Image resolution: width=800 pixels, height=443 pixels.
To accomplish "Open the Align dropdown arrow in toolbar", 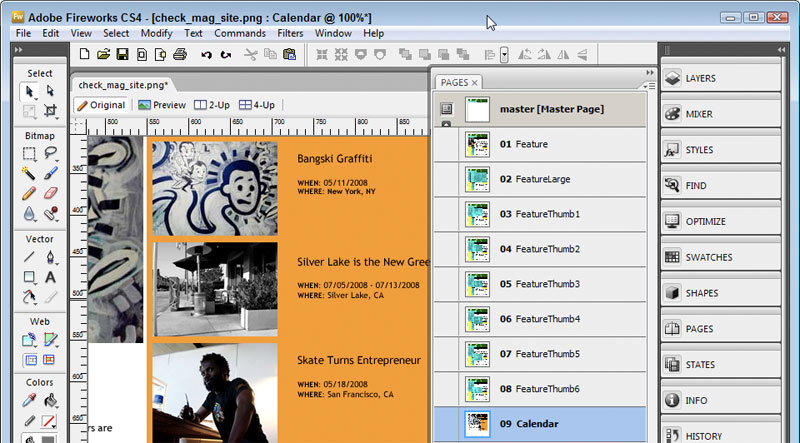I will [505, 55].
